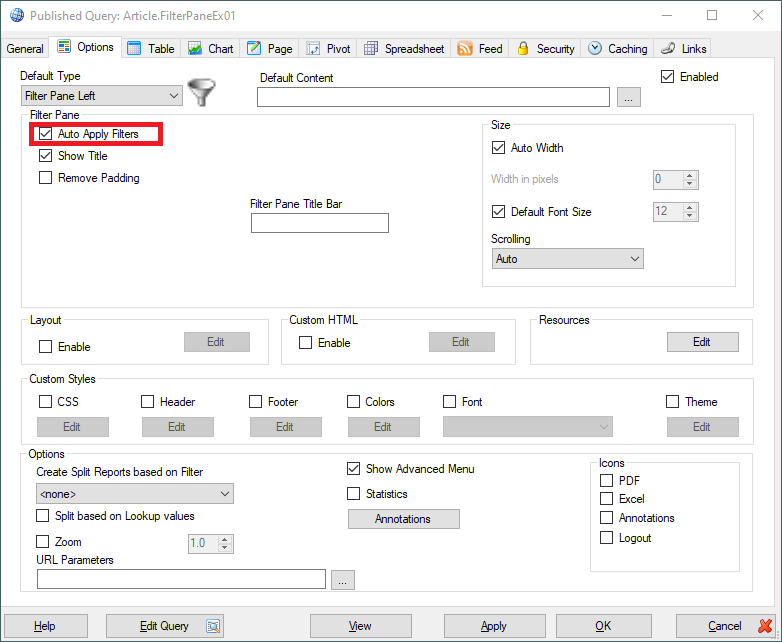Click the Resources Edit button
782x642 pixels.
[703, 342]
